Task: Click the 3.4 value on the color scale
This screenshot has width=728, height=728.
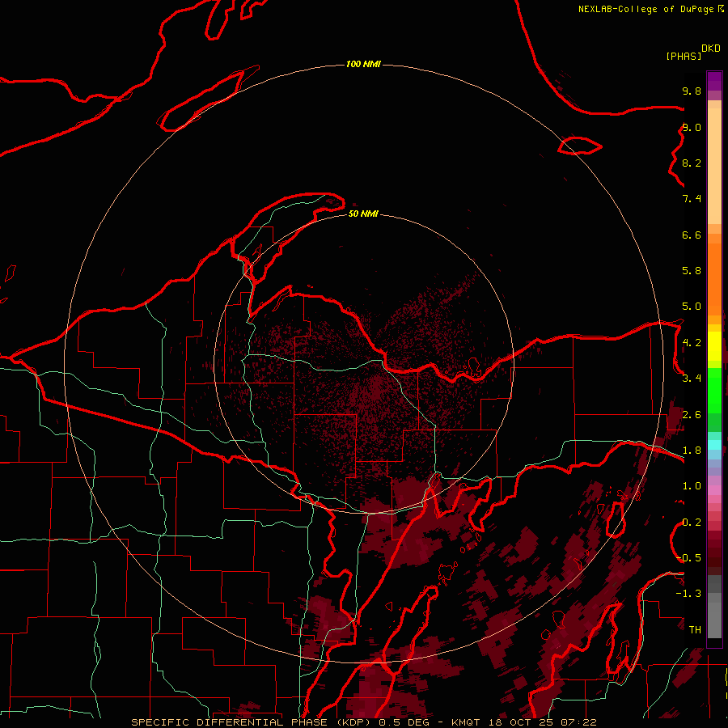Action: (x=692, y=379)
